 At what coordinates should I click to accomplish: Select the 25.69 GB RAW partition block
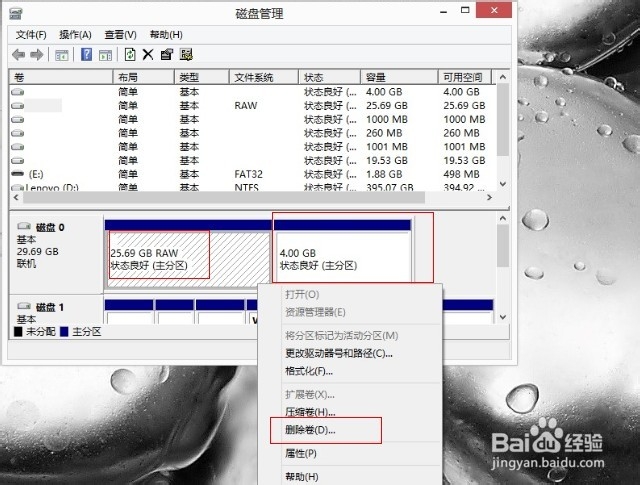coord(188,254)
